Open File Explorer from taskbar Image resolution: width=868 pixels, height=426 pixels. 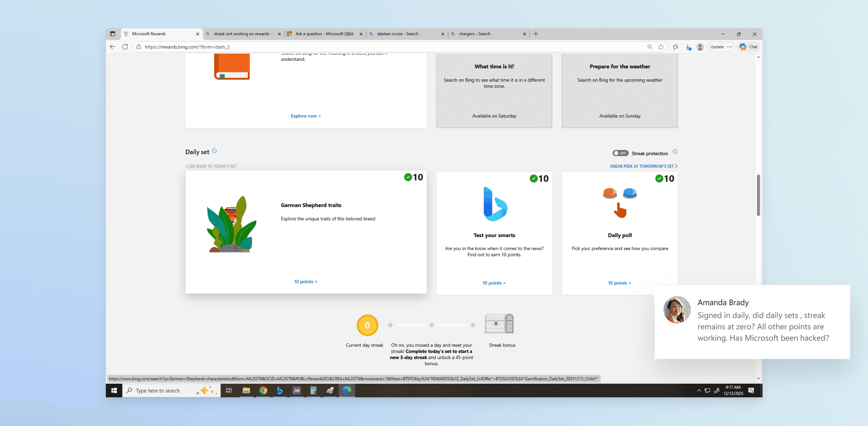pos(246,390)
